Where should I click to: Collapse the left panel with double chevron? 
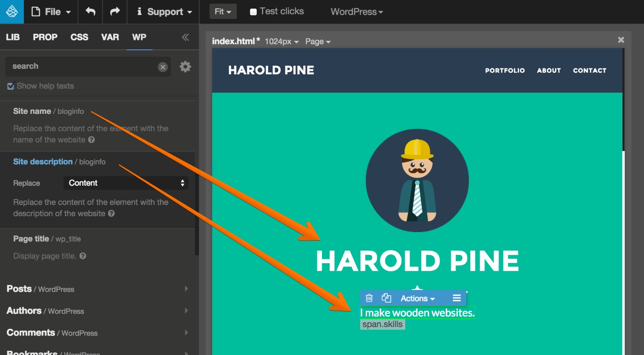185,37
